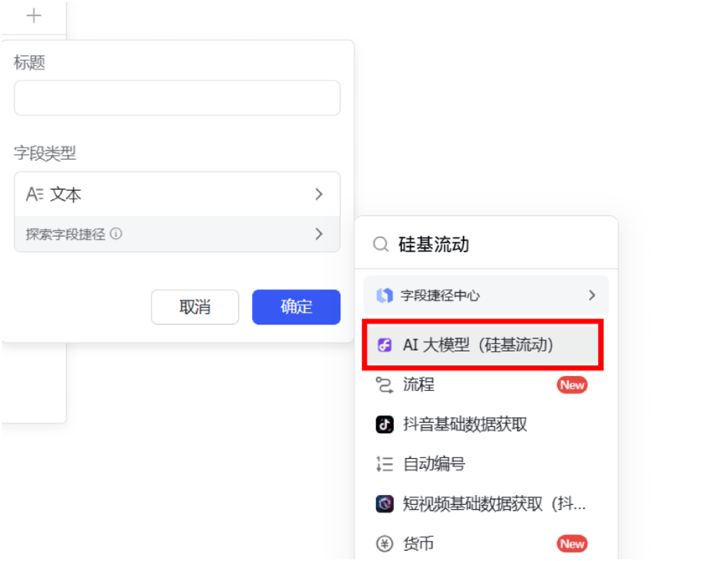Click the 标题 title input box
728x561 pixels.
point(178,98)
